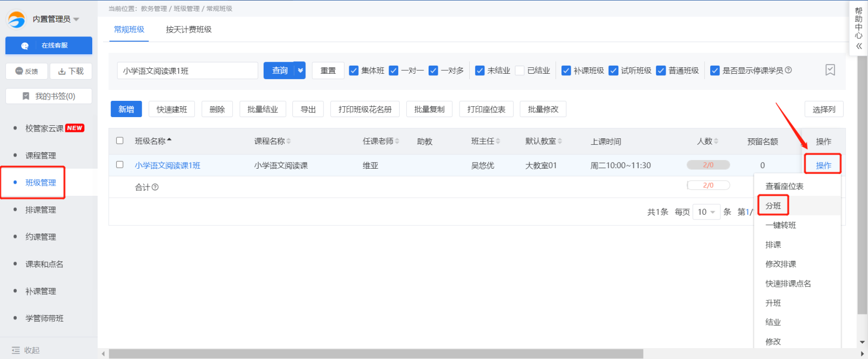Toggle the 一对多 checkbox
The image size is (868, 359).
[x=433, y=70]
